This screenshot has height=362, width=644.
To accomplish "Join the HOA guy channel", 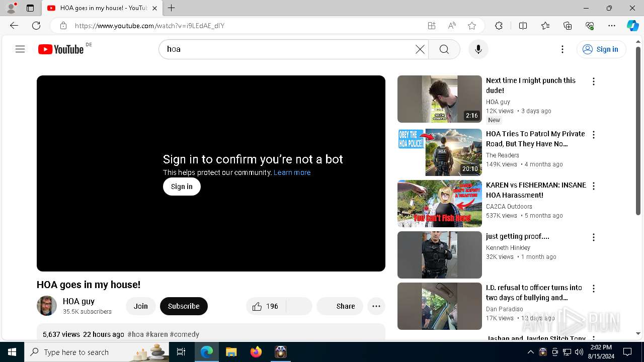I will tap(141, 306).
